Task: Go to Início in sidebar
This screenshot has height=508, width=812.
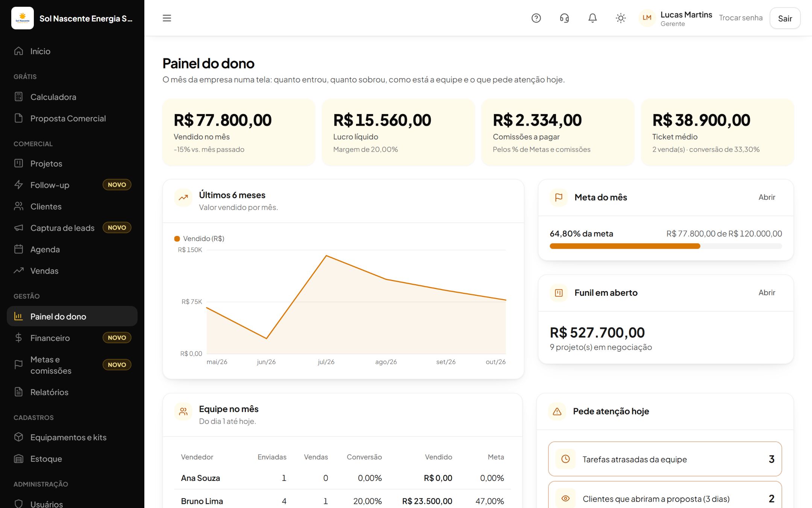Action: pos(72,51)
